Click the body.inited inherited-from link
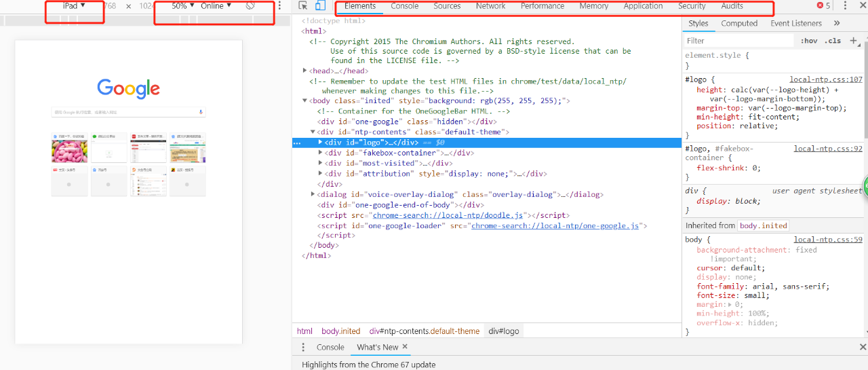This screenshot has width=868, height=370. pyautogui.click(x=763, y=225)
